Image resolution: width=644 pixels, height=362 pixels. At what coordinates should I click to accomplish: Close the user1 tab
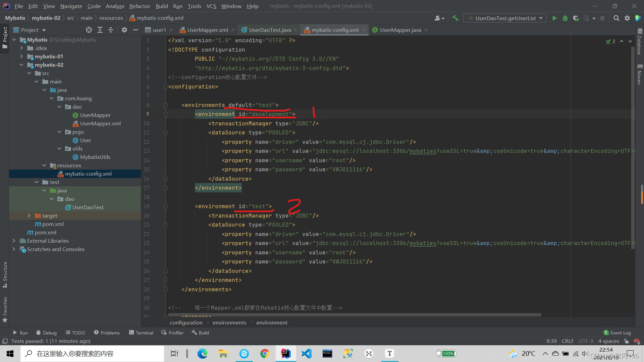(x=171, y=30)
